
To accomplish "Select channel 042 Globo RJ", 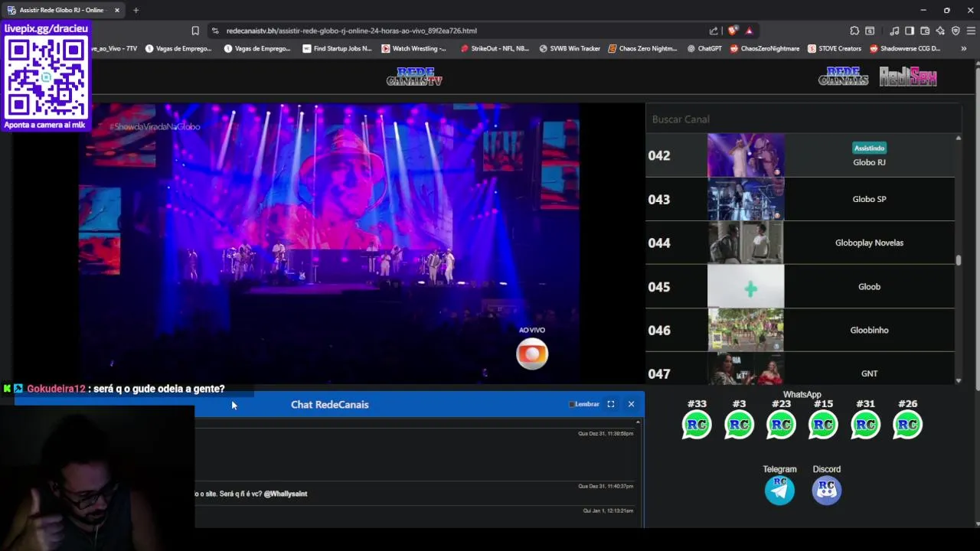I will pyautogui.click(x=800, y=155).
